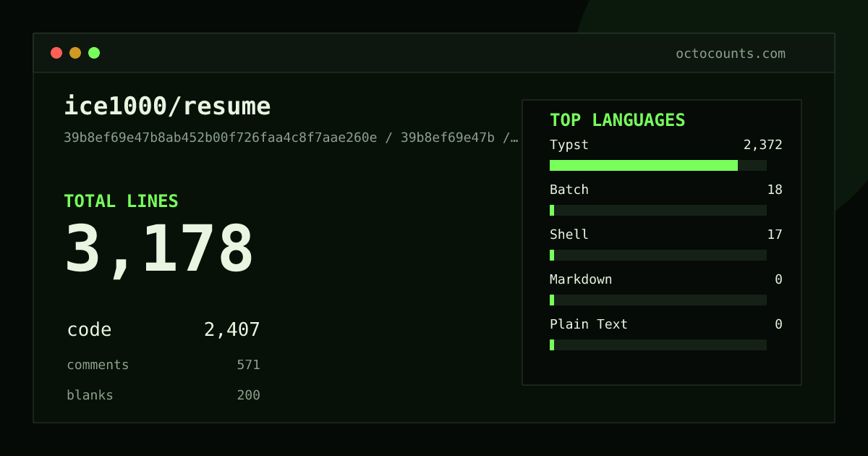868x456 pixels.
Task: Click the Markdown progress bar
Action: pos(658,300)
